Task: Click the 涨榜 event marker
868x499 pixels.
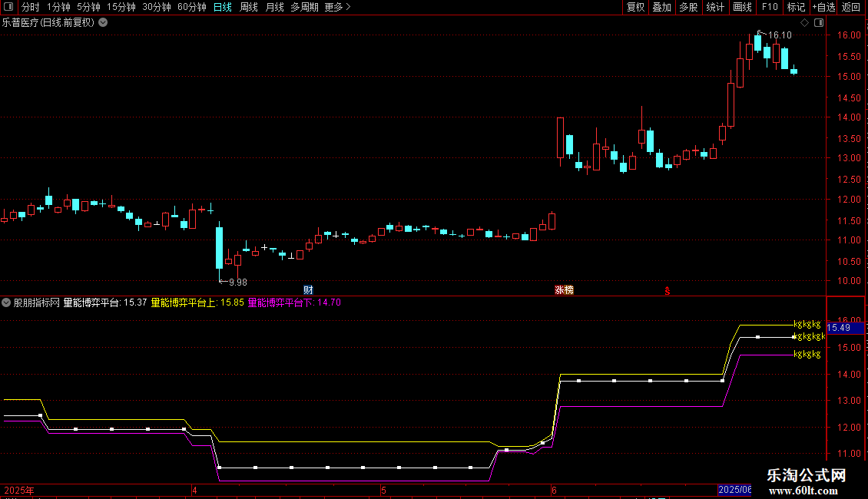Action: (x=564, y=290)
